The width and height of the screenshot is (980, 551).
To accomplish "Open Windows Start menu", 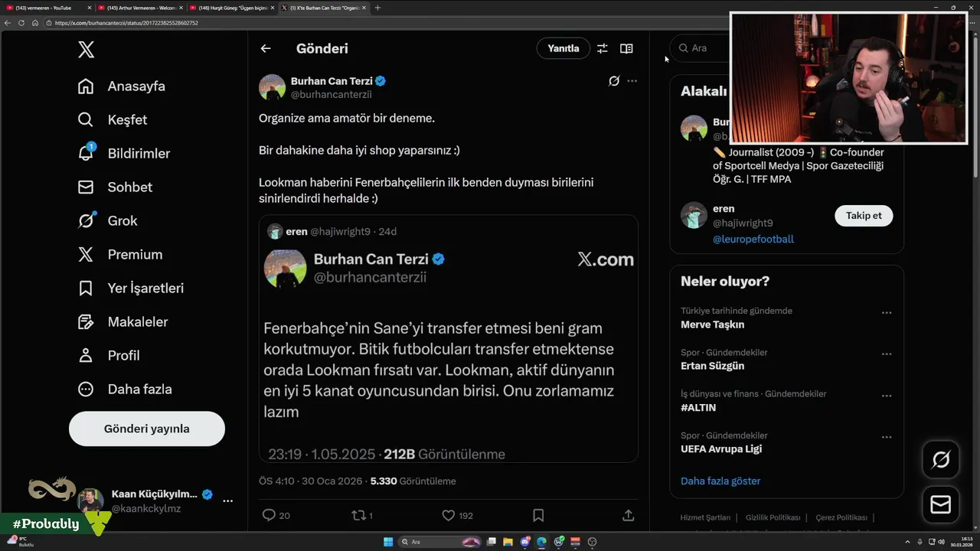I will click(388, 542).
